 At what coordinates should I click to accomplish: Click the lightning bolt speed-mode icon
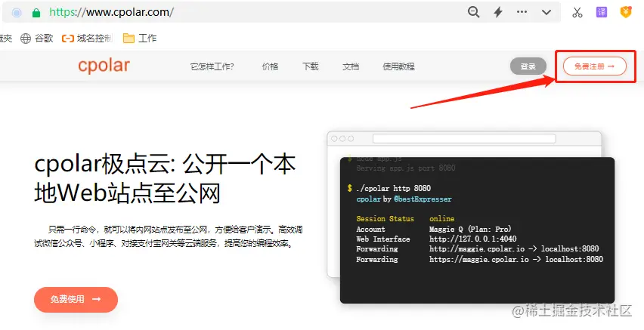pyautogui.click(x=498, y=12)
